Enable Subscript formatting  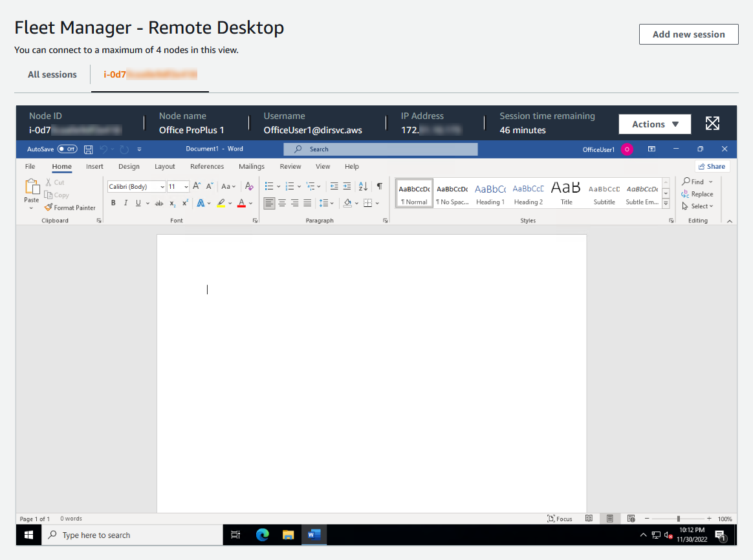pyautogui.click(x=172, y=202)
